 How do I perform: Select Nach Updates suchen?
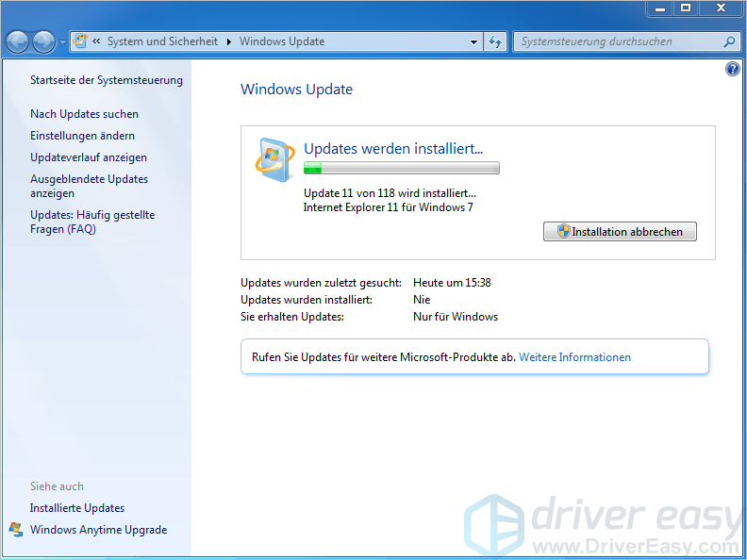(x=84, y=114)
